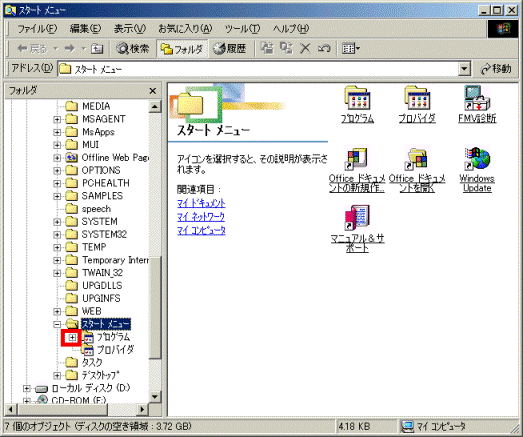
Task: Click the Copy To toolbar icon
Action: click(x=286, y=49)
